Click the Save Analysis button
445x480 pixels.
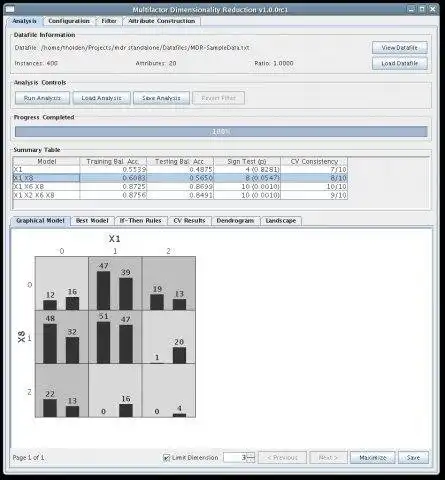pyautogui.click(x=161, y=98)
